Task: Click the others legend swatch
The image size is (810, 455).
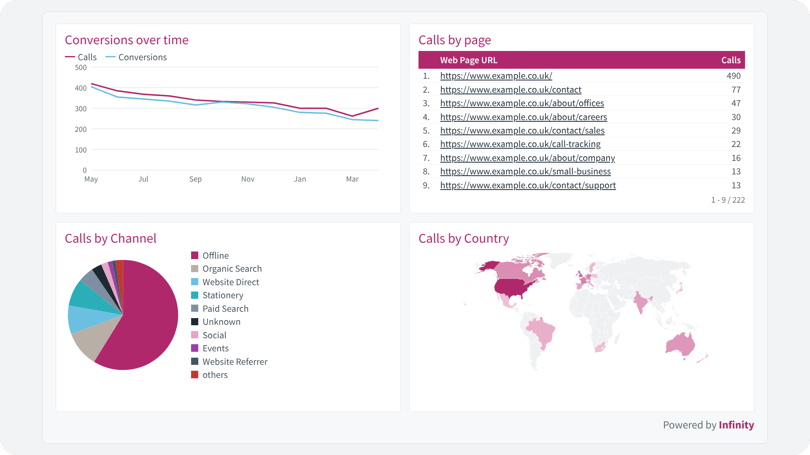Action: click(x=195, y=375)
